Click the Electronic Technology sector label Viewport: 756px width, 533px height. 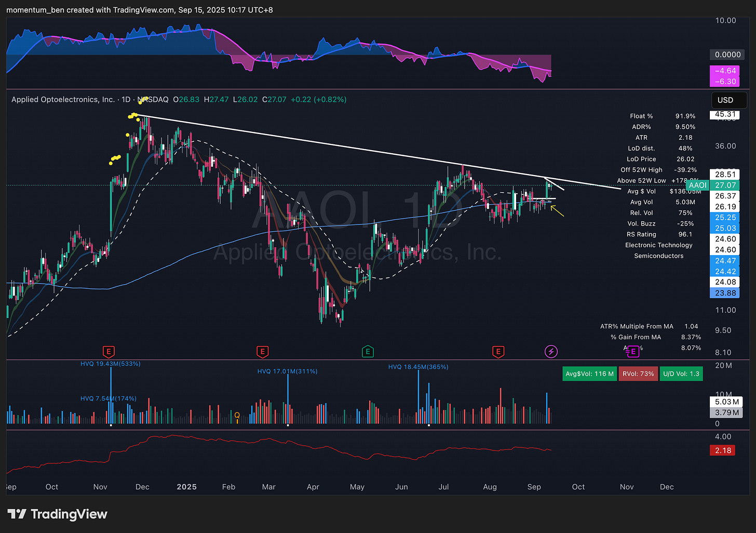click(x=659, y=245)
